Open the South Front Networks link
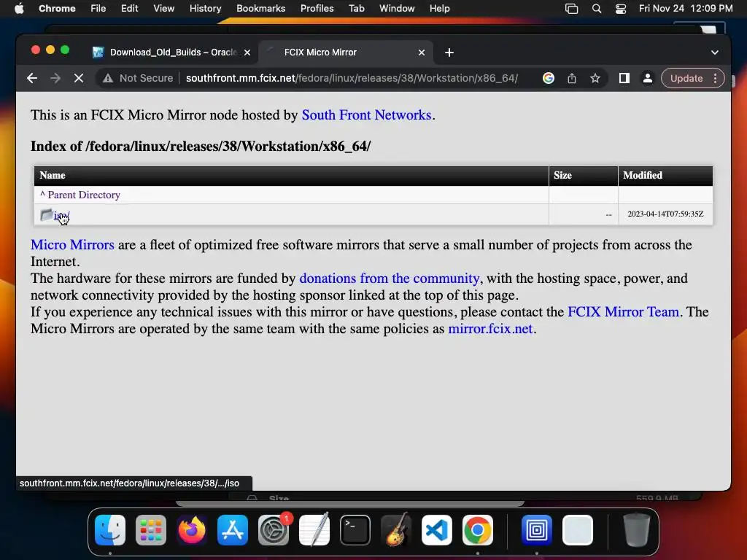The image size is (747, 560). coord(366,114)
